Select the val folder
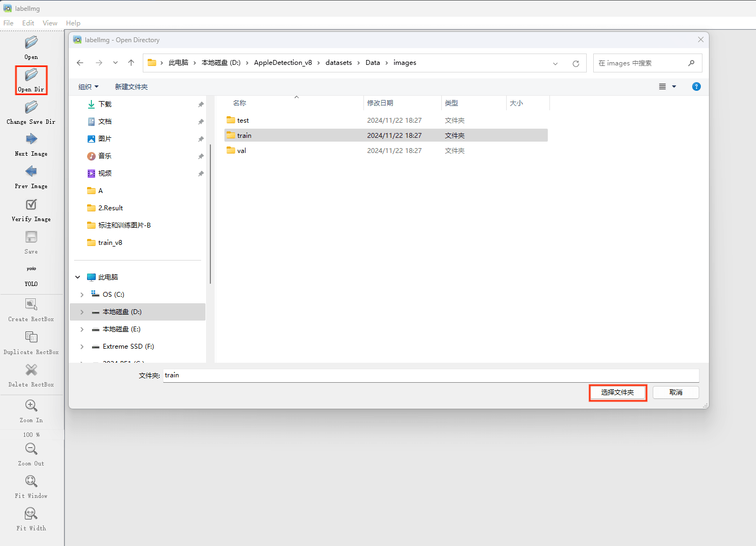Screen dimensions: 756x546 click(242, 151)
